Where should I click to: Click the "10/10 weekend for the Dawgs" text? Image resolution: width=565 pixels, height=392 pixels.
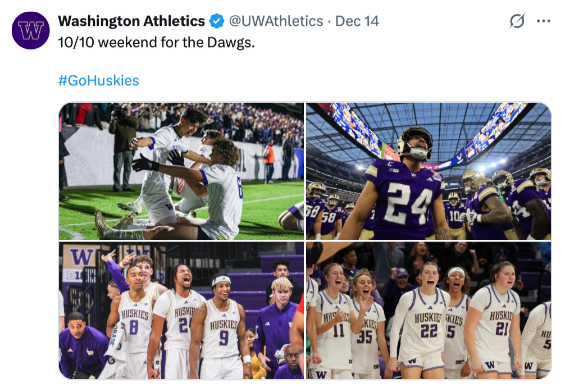(157, 43)
